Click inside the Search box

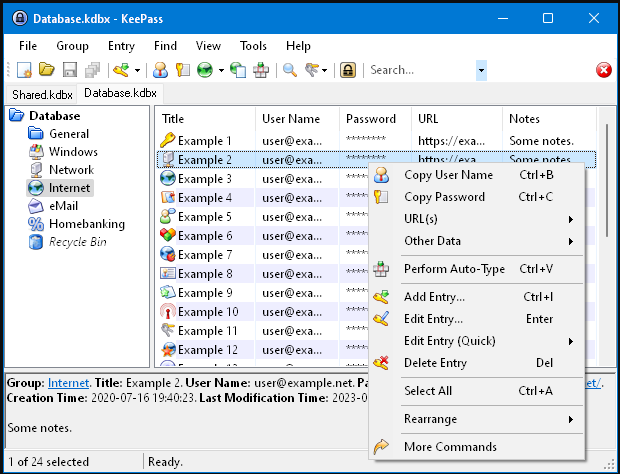421,70
